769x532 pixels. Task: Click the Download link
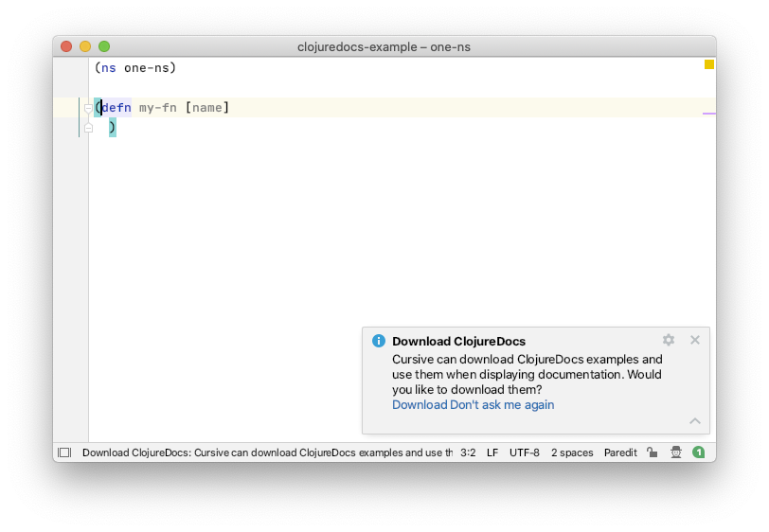pos(420,404)
